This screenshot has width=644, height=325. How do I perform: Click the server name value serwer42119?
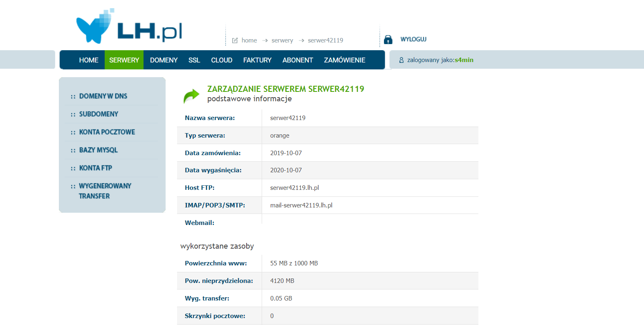point(288,118)
